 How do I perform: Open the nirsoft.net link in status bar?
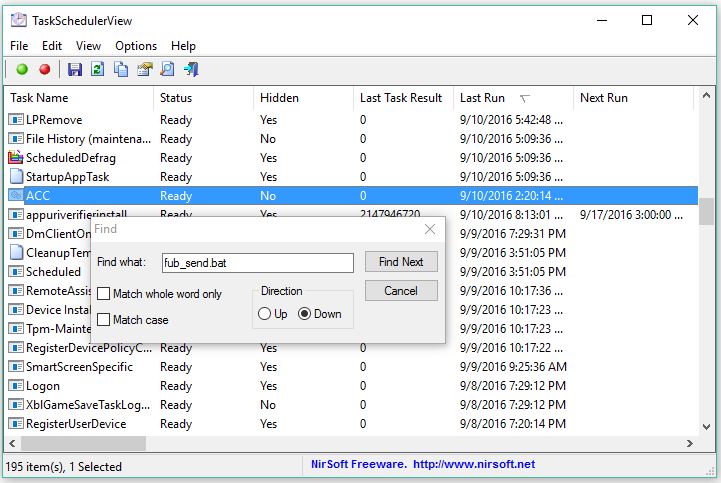tap(474, 464)
